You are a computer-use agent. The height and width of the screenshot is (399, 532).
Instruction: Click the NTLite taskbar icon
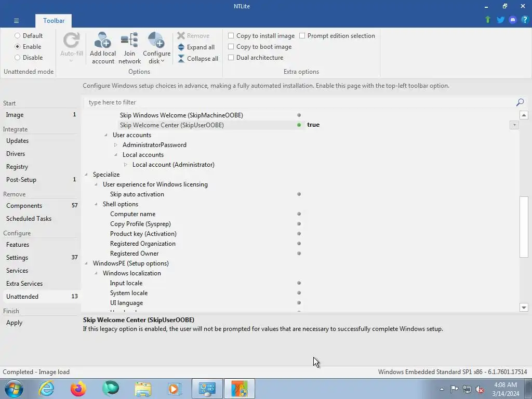(240, 389)
